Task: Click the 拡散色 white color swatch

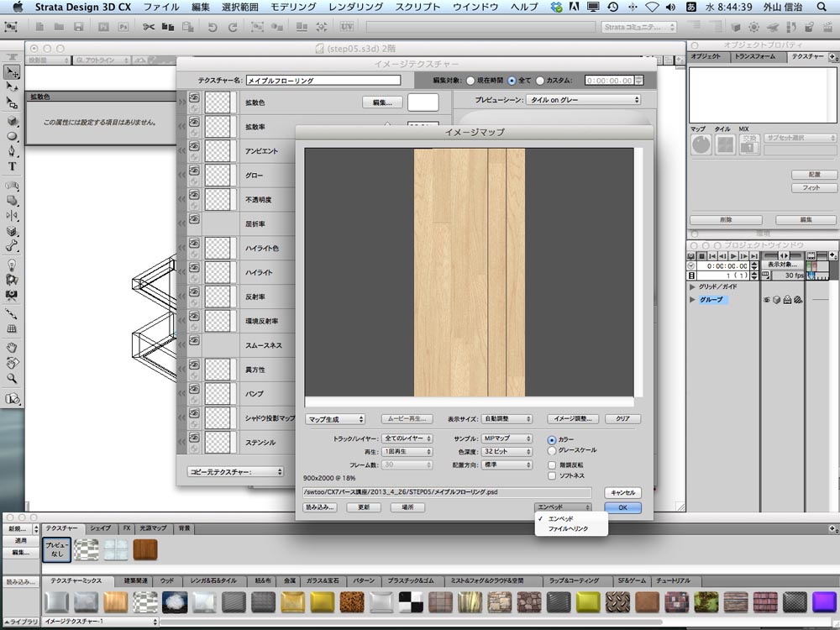Action: pos(423,102)
